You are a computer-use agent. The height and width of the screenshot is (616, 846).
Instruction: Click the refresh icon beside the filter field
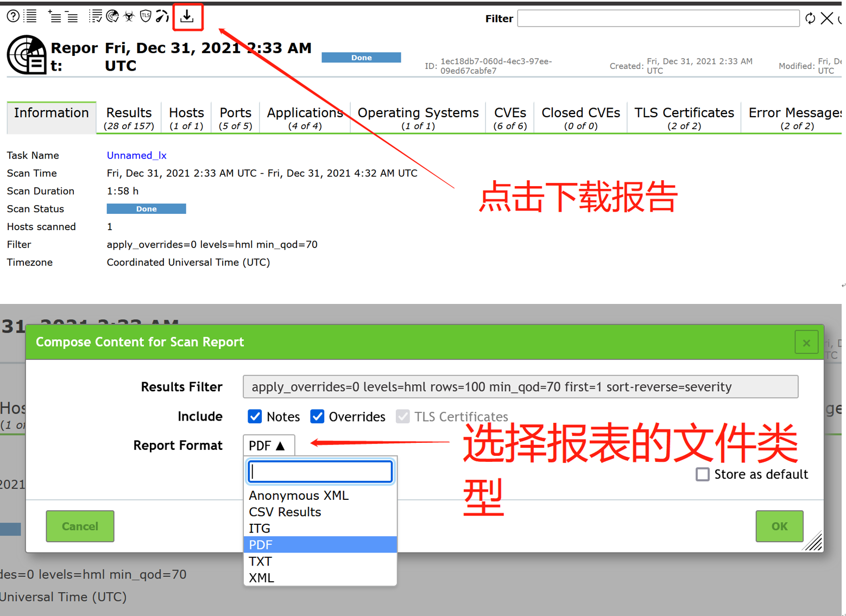[810, 18]
